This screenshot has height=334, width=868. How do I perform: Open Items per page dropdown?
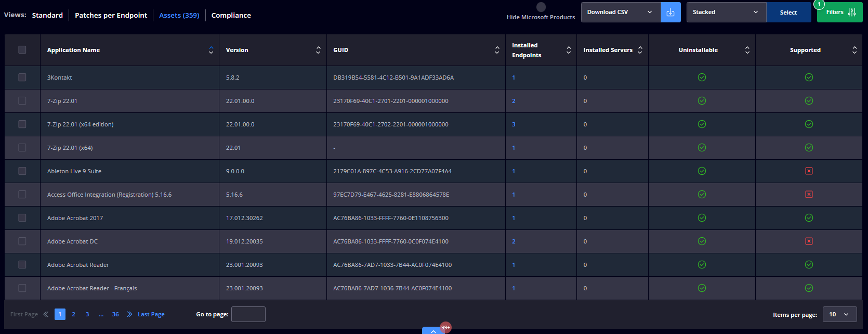839,314
